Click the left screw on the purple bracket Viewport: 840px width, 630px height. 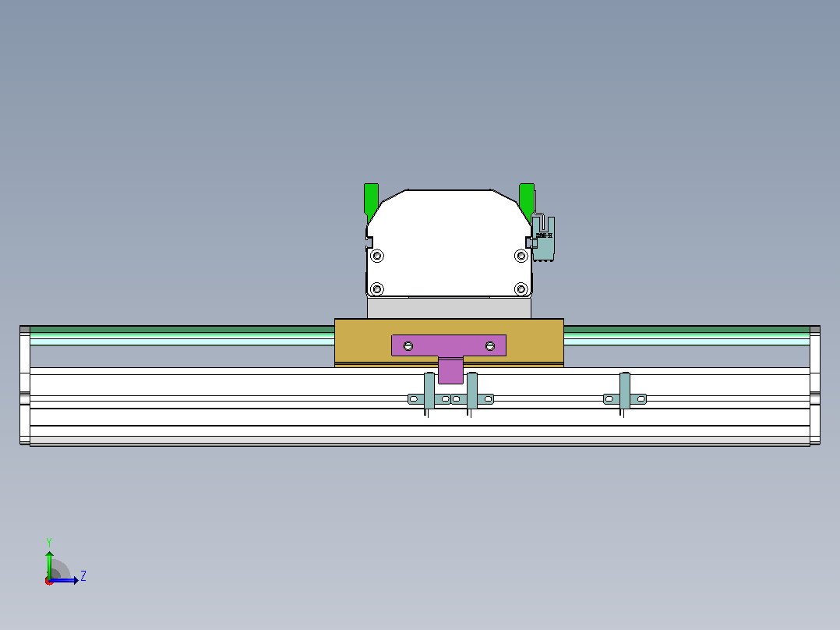pyautogui.click(x=408, y=346)
